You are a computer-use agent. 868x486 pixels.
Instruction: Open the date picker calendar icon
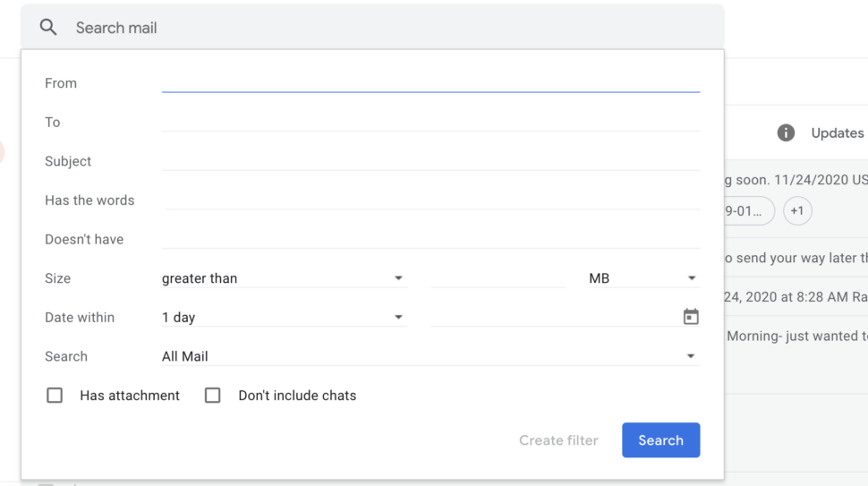(x=690, y=317)
